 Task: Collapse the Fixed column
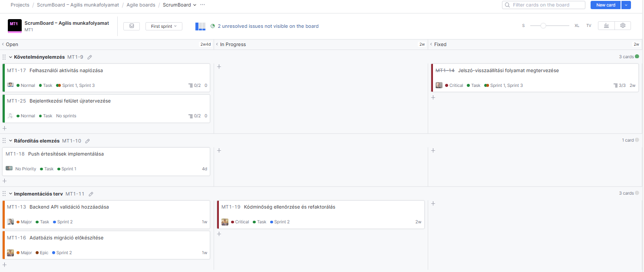coord(431,44)
